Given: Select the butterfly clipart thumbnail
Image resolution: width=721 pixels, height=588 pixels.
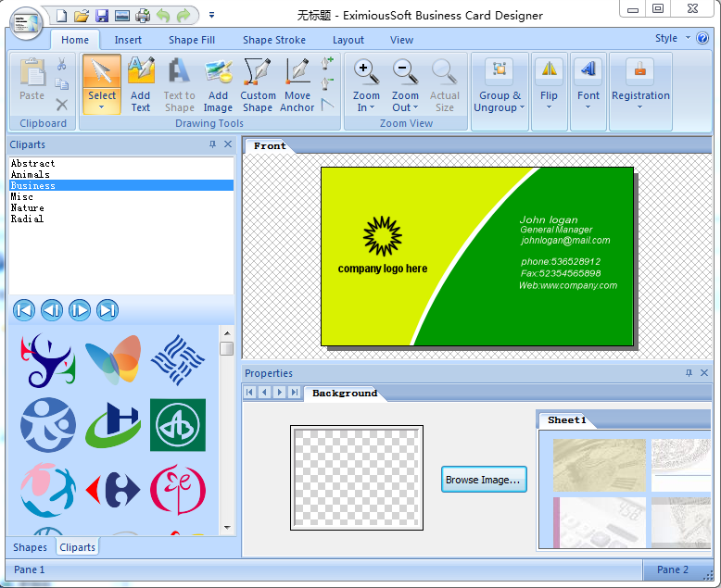Looking at the screenshot, I should pos(113,360).
